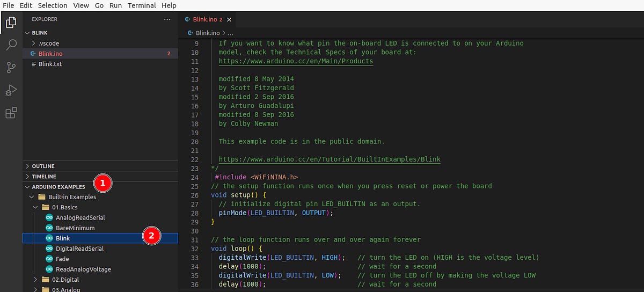Collapse the BLINK workspace folder
644x292 pixels.
[28, 33]
